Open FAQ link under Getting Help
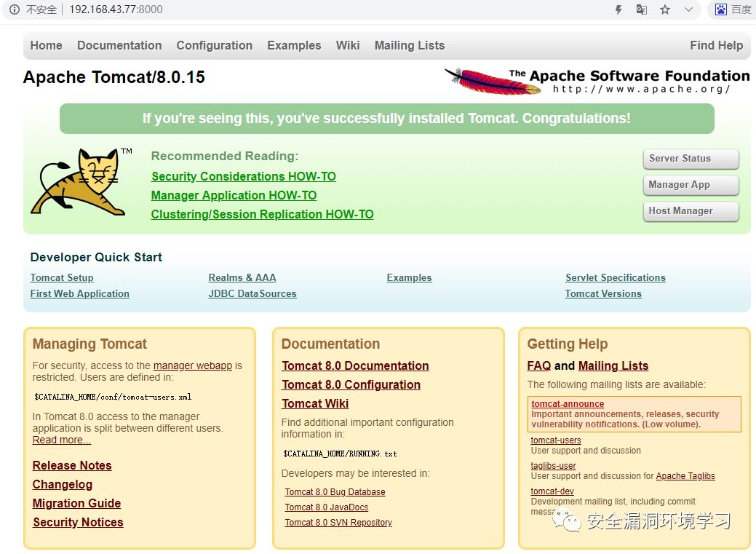Screen dimensions: 756x554 pyautogui.click(x=539, y=365)
